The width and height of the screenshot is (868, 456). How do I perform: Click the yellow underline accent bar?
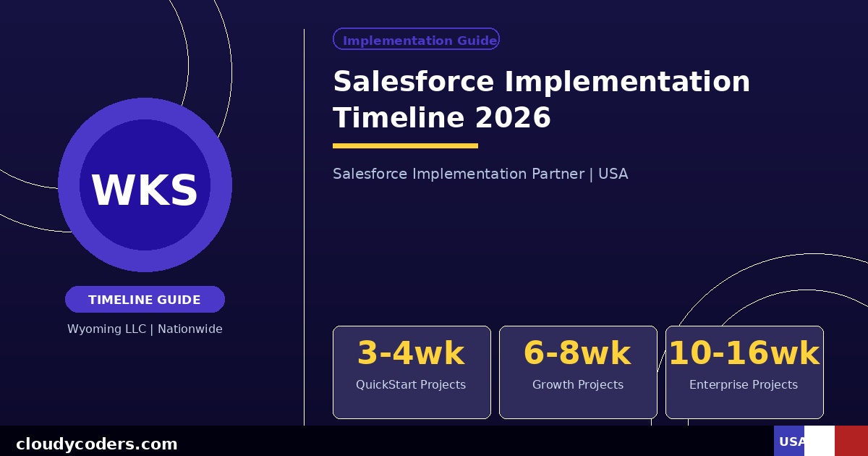pyautogui.click(x=405, y=145)
